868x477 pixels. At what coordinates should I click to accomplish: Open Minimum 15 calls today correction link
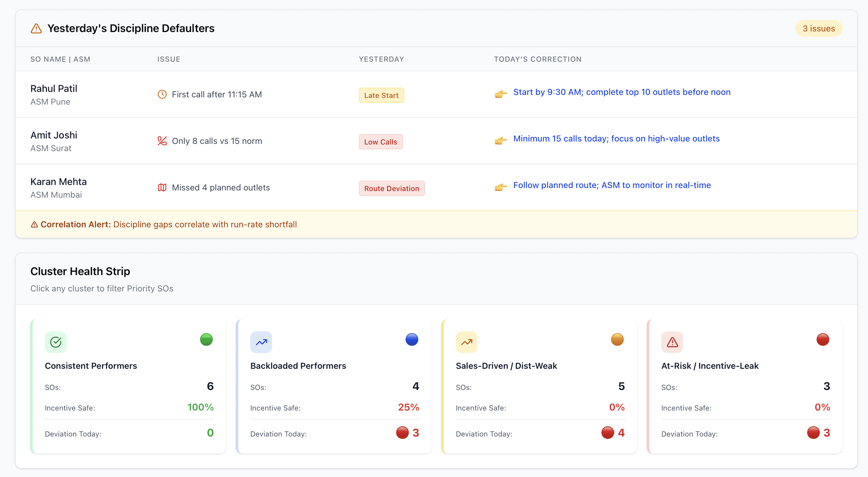click(616, 139)
